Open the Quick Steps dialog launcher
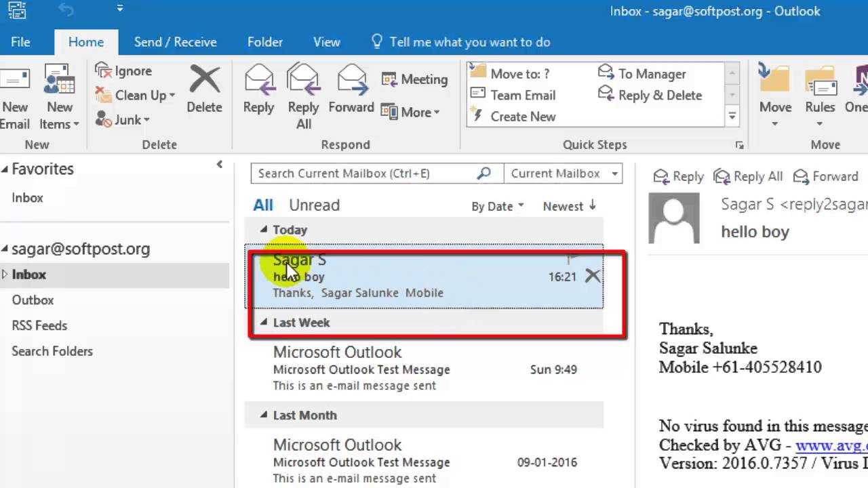The width and height of the screenshot is (868, 488). [x=740, y=145]
